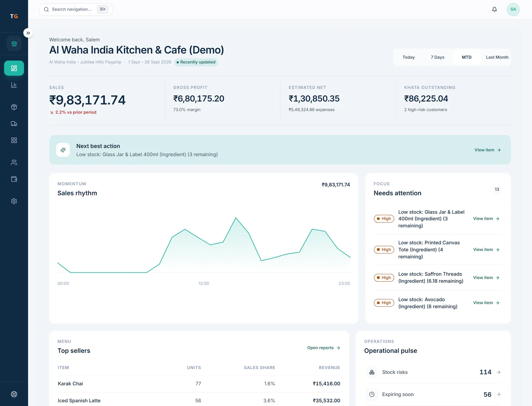Screen dimensions: 532x406
Task: Select the MTD tab
Action: (x=467, y=57)
